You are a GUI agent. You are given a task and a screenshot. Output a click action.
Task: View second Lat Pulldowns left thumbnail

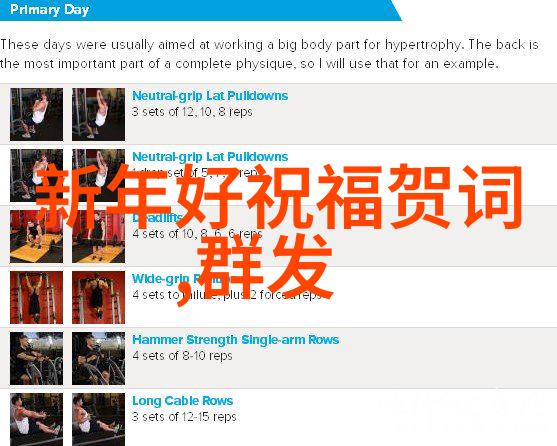point(37,175)
